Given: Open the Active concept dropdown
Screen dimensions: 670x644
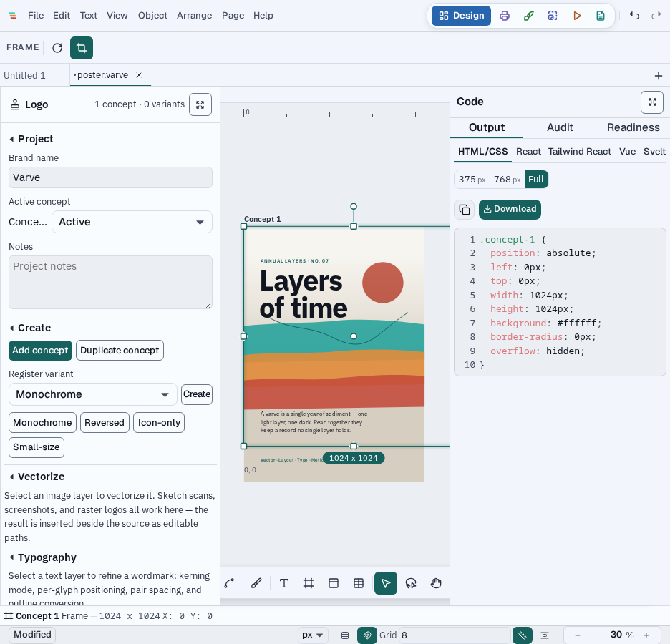Looking at the screenshot, I should point(132,222).
